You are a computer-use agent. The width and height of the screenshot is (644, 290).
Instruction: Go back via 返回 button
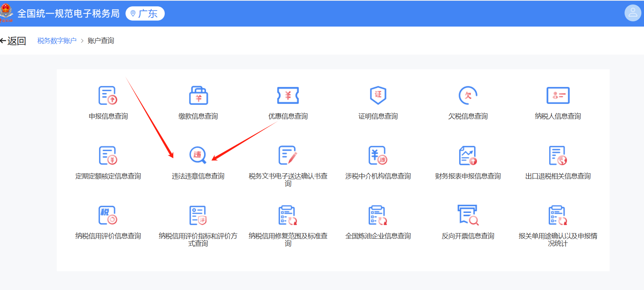pyautogui.click(x=13, y=41)
